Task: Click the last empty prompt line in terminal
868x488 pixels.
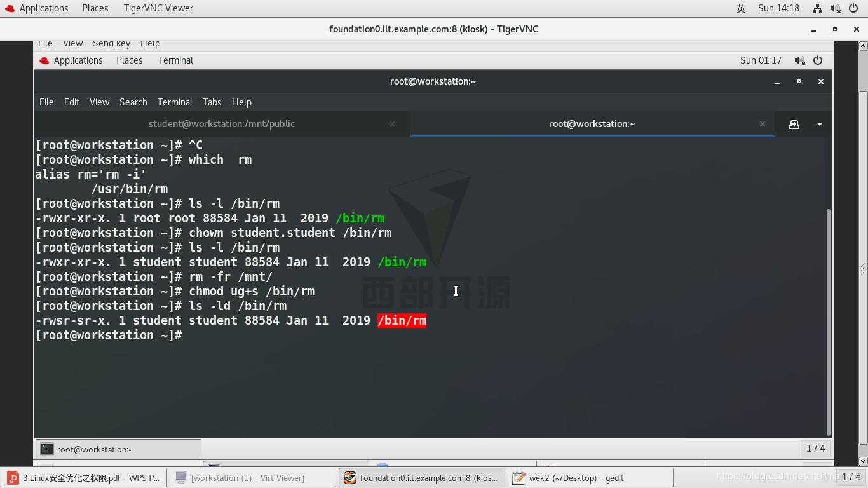Action: (x=109, y=335)
